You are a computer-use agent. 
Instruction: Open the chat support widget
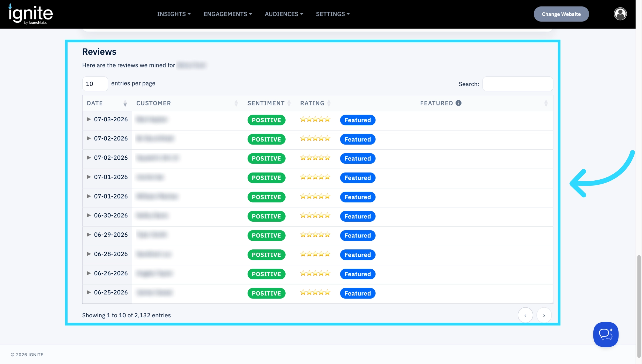click(x=606, y=334)
